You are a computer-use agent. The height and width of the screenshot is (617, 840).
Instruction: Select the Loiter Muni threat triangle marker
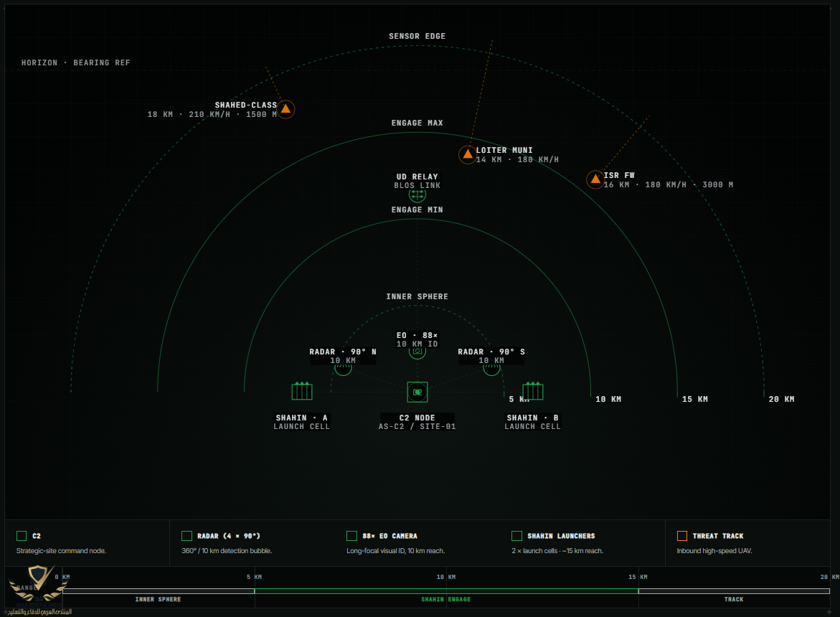coord(468,154)
